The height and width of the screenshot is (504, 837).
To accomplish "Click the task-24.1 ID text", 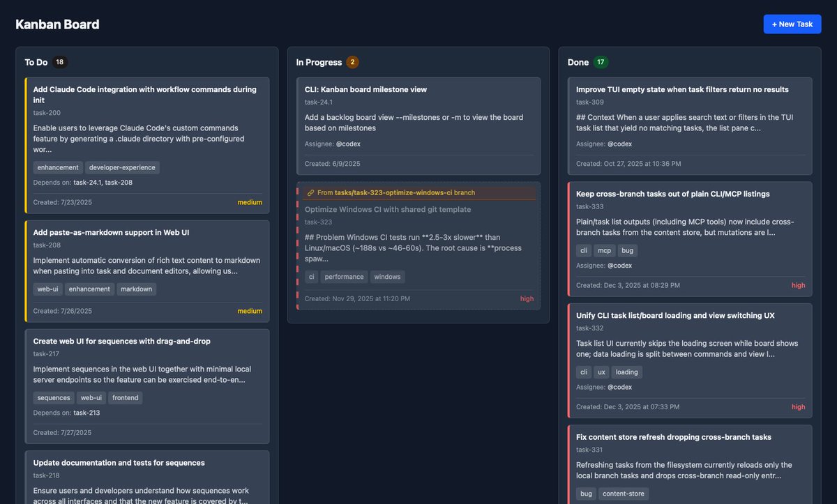I will (319, 102).
